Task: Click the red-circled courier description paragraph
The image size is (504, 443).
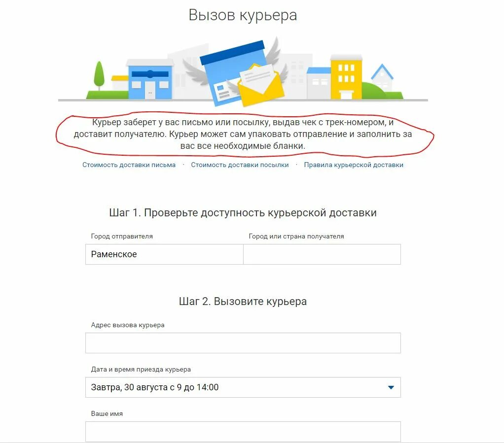Action: [x=243, y=134]
